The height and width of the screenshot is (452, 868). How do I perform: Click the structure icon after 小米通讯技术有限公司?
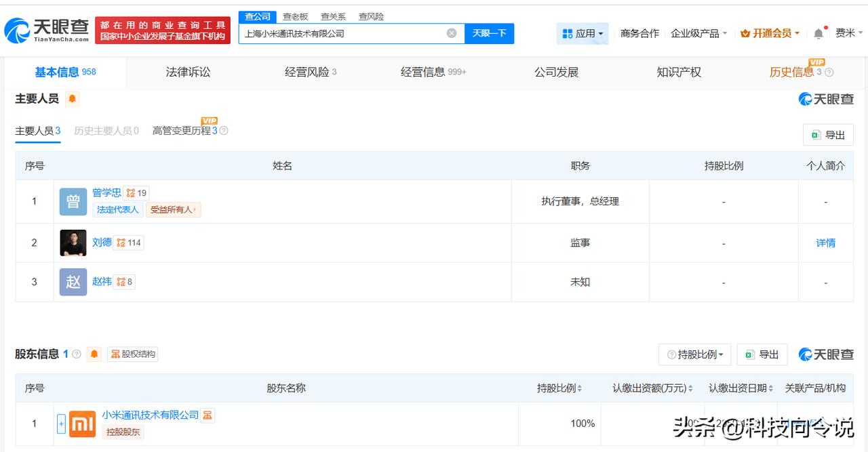(x=208, y=415)
